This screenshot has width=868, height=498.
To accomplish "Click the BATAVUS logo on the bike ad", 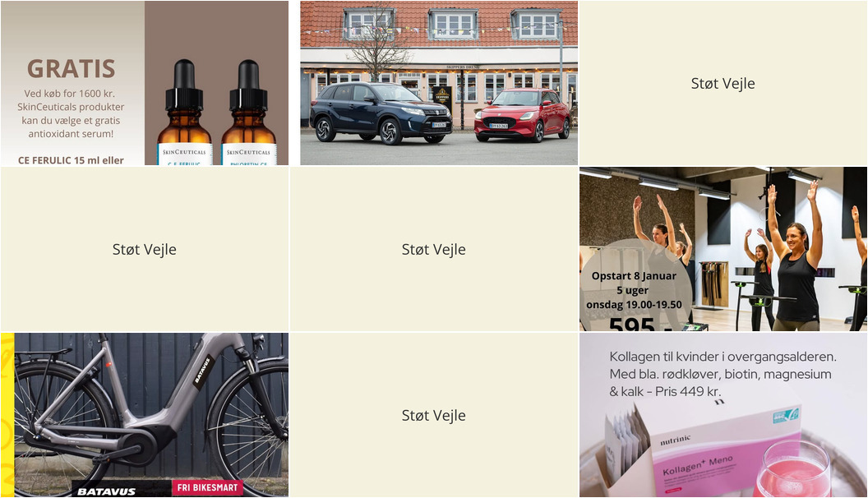I will (106, 491).
